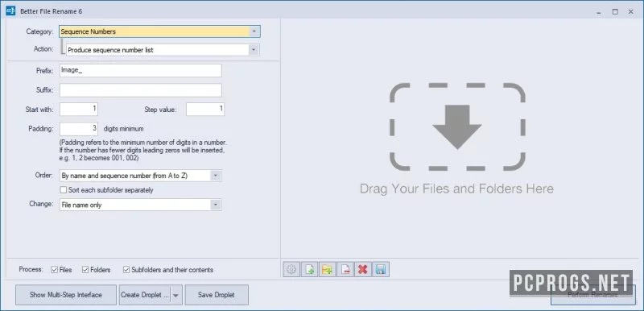Click the Better File Rename app icon in title bar
This screenshot has width=644, height=311.
[10, 11]
